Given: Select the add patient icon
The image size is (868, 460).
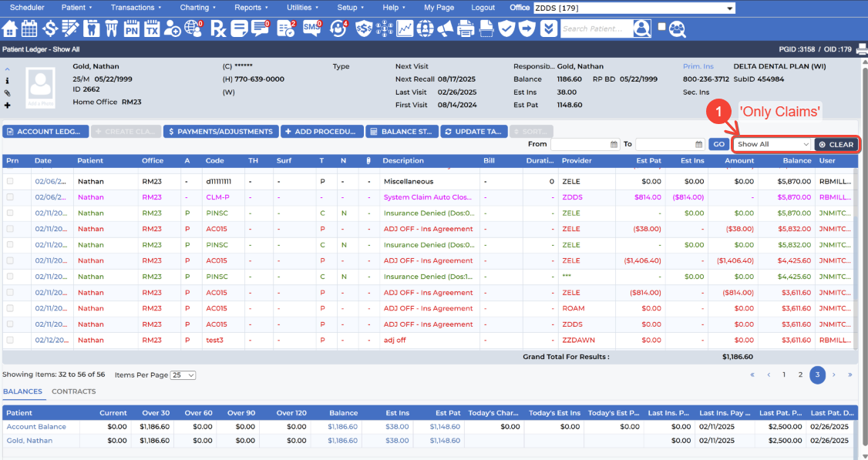Looking at the screenshot, I should [172, 29].
